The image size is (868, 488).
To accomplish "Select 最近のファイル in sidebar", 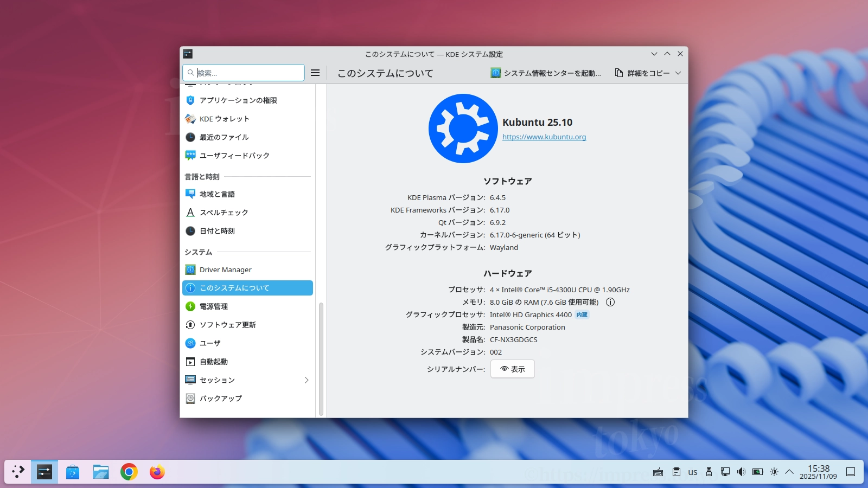I will 247,137.
